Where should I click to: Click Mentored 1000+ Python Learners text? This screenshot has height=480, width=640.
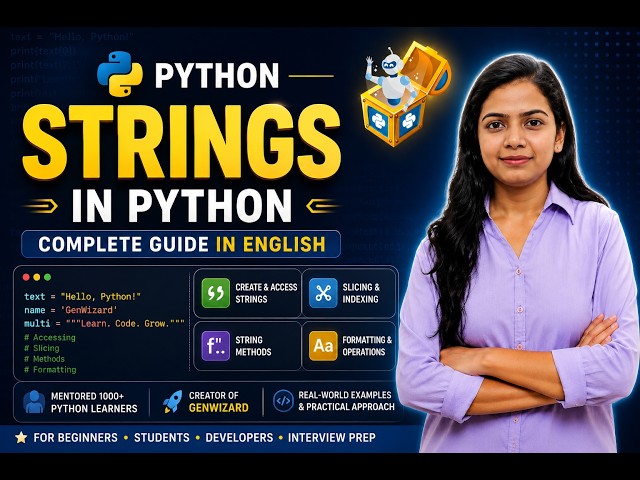tap(94, 402)
